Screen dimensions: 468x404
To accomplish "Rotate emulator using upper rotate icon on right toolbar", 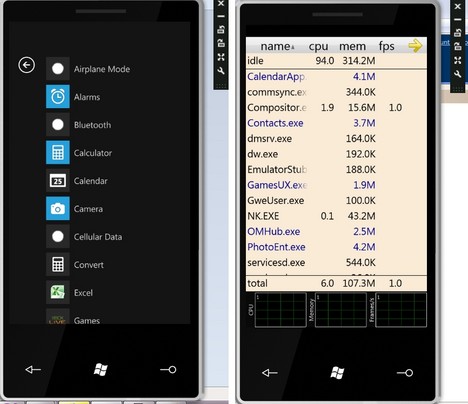I will (x=458, y=33).
